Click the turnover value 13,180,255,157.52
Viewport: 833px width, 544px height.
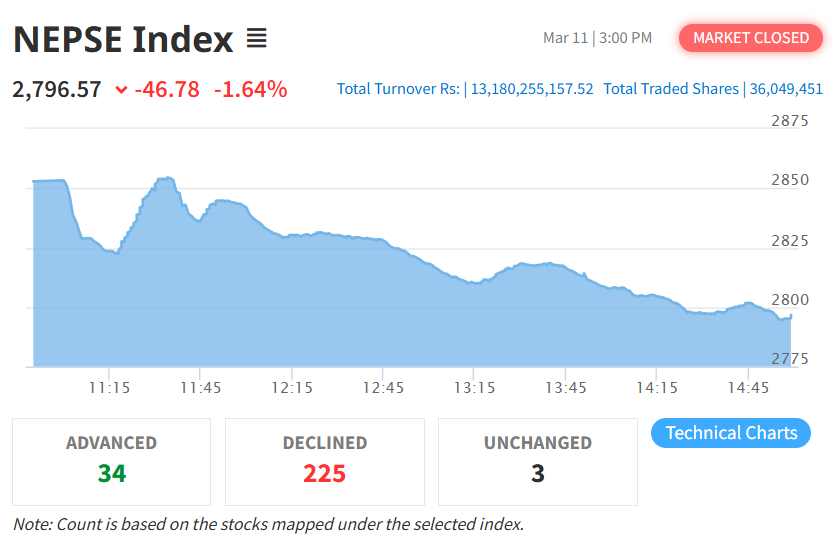coord(532,89)
